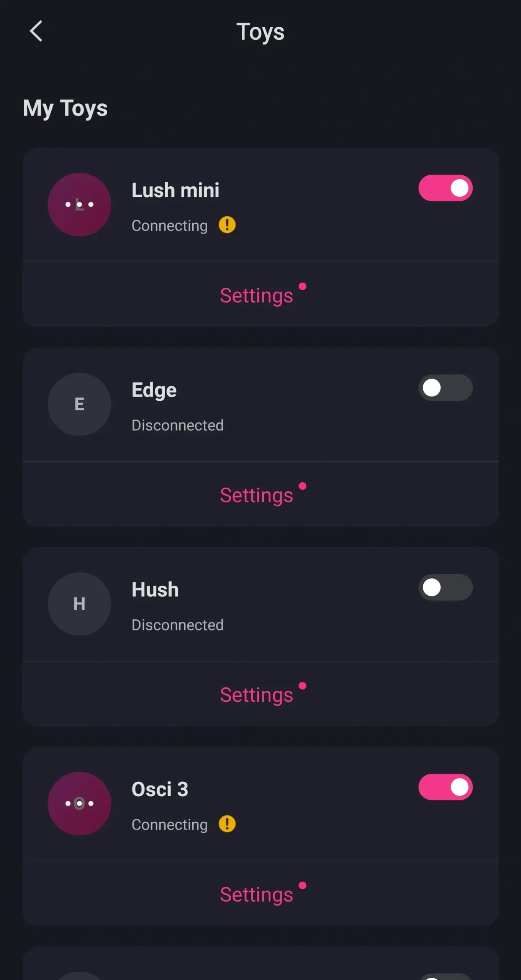Open Settings for Hush
Image resolution: width=521 pixels, height=980 pixels.
pos(257,695)
